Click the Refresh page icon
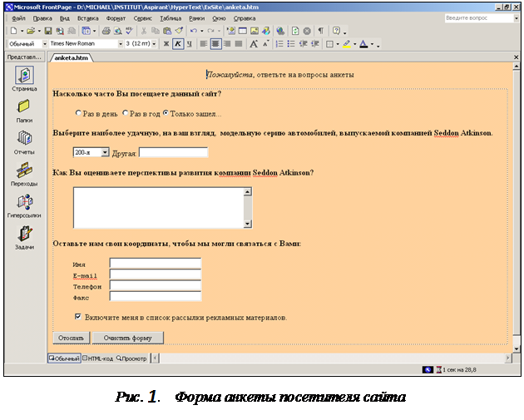The height and width of the screenshot is (420, 524). pyautogui.click(x=295, y=31)
